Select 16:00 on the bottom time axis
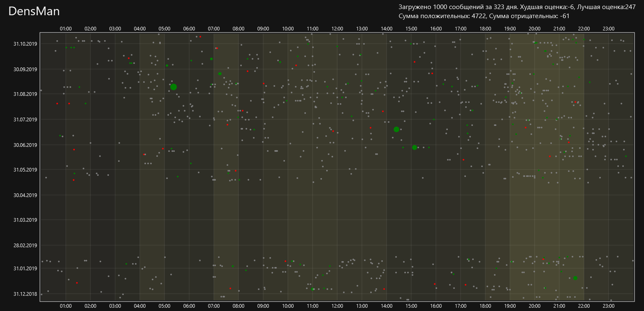Image resolution: width=644 pixels, height=311 pixels. (x=436, y=306)
